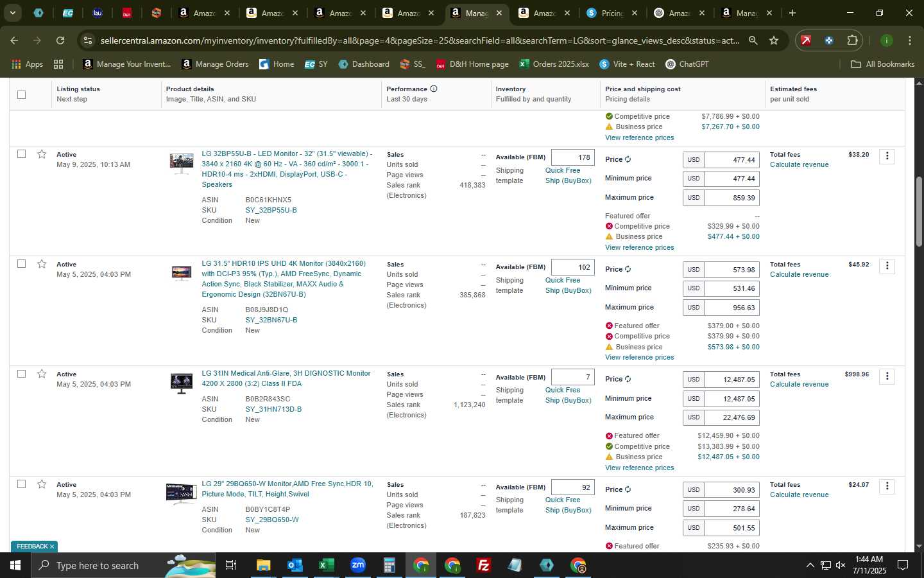This screenshot has height=578, width=924.
Task: Open the Chrome profile avatar
Action: tap(887, 40)
